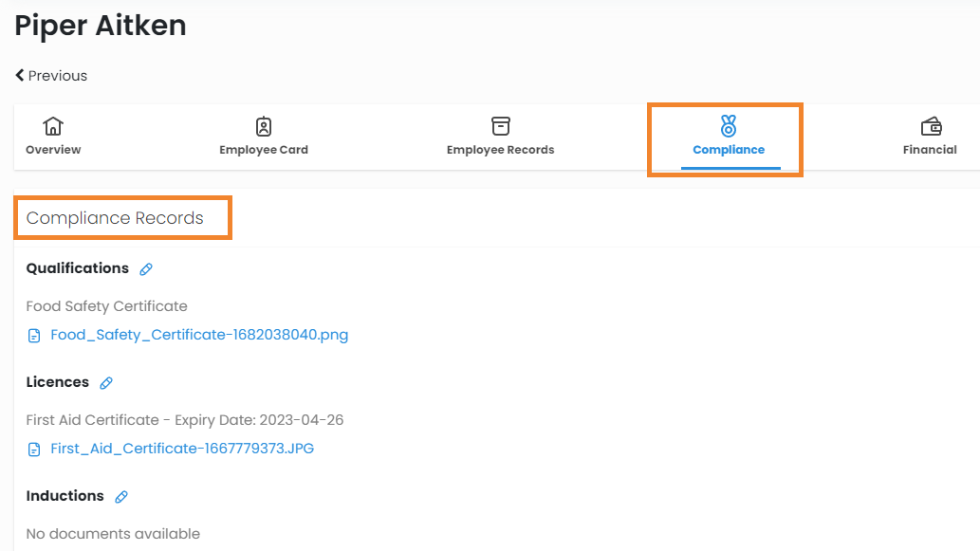Click the Inductions edit pencil icon
Screen dimensions: 980x551
pyautogui.click(x=121, y=497)
